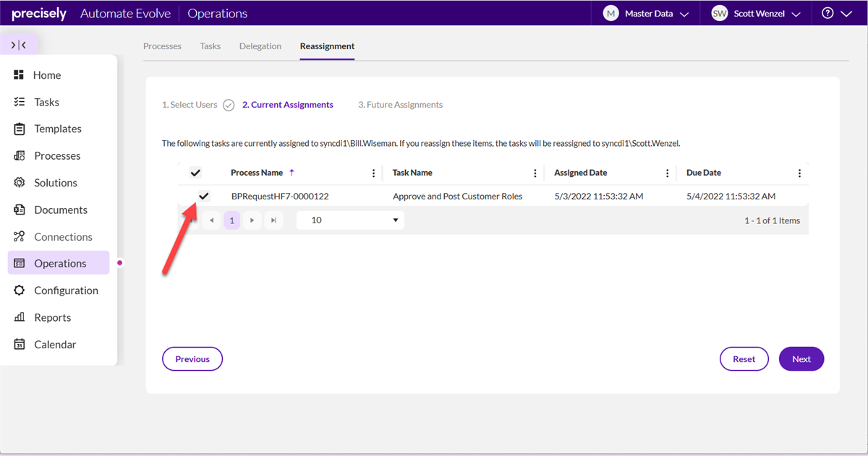Toggle the select-all header checkbox
Screen dimensions: 868x456
(x=195, y=173)
